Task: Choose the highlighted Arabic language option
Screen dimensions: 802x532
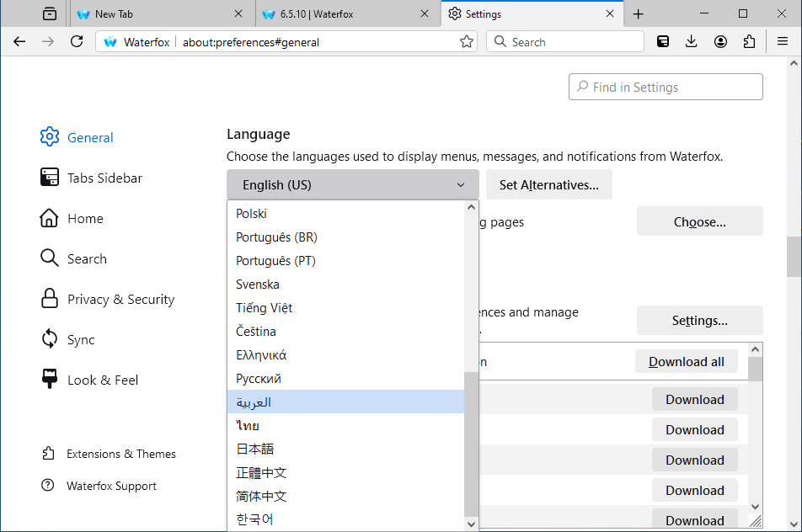Action: (345, 402)
